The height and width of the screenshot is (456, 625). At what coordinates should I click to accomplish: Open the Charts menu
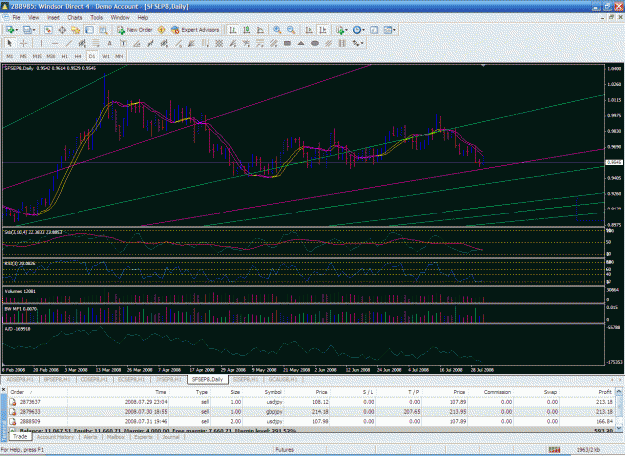tap(75, 18)
